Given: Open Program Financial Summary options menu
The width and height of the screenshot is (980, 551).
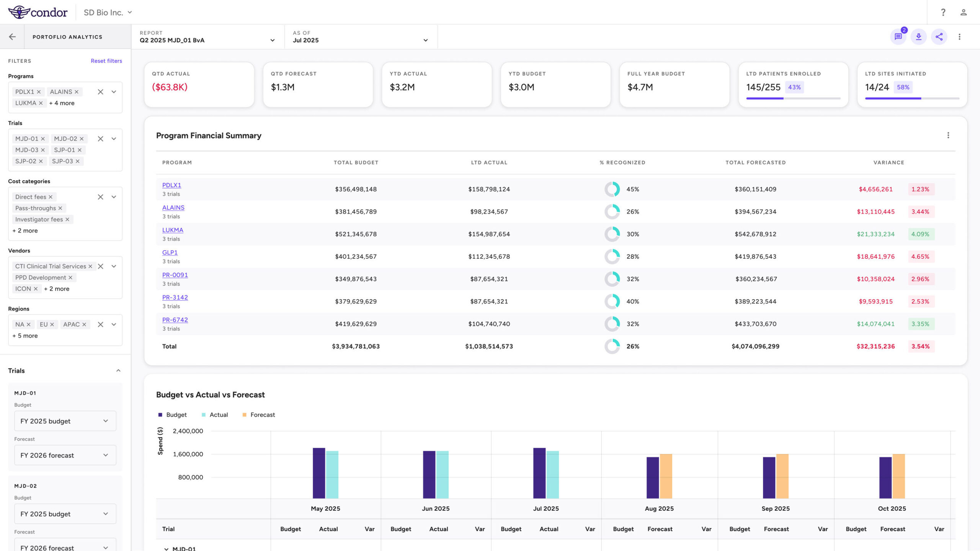Looking at the screenshot, I should (x=948, y=135).
